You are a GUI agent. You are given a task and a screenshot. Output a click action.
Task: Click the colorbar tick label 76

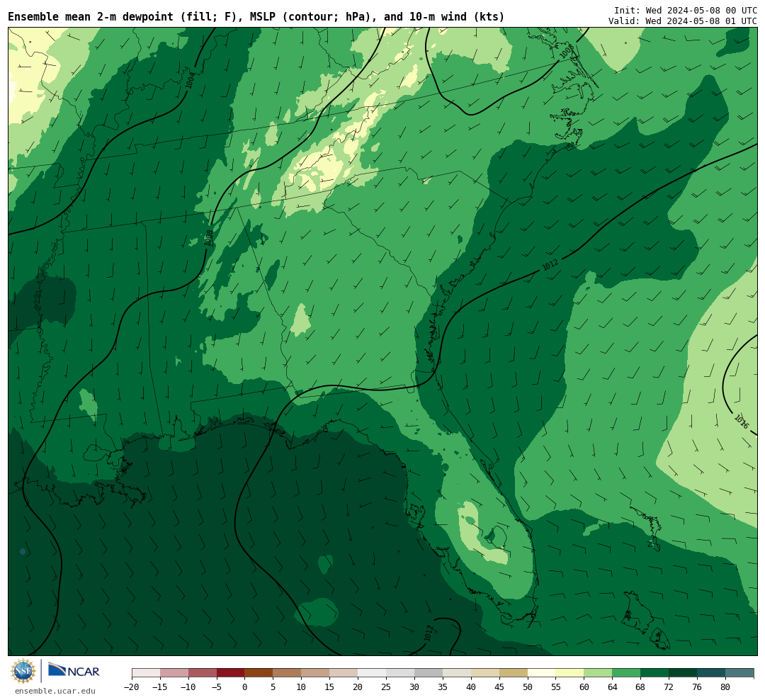click(x=697, y=687)
